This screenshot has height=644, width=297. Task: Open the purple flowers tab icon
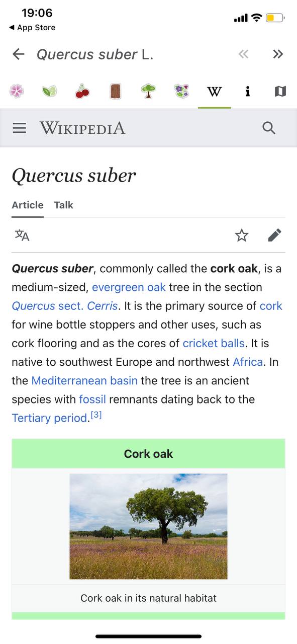[x=181, y=91]
